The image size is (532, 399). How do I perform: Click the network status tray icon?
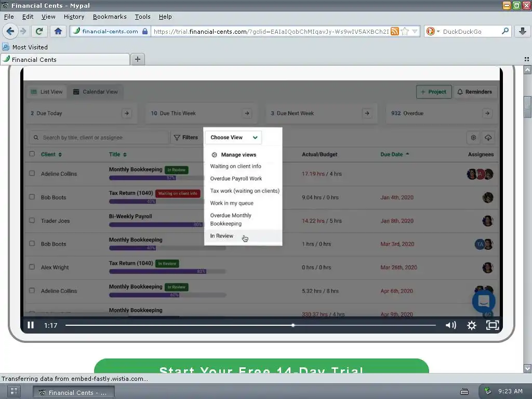[x=487, y=391]
